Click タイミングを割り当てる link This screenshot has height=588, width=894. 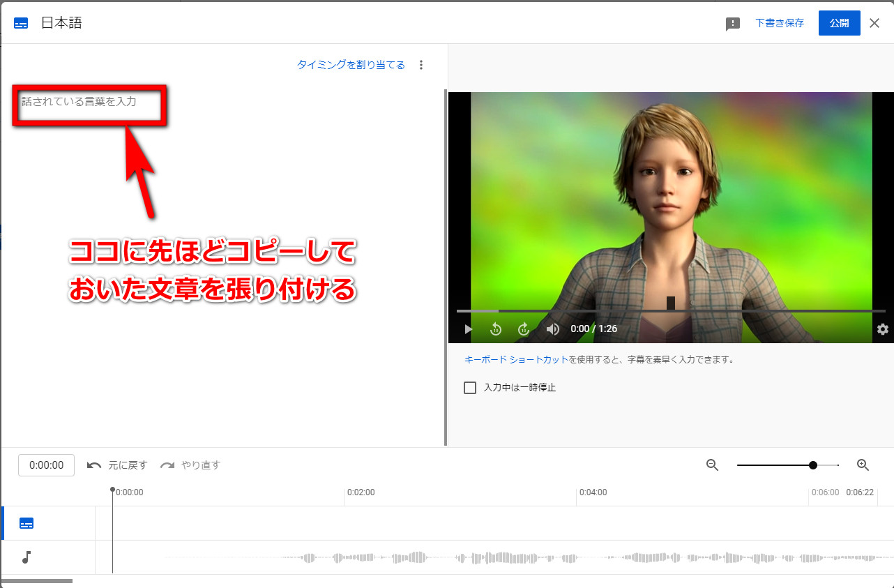pos(351,65)
